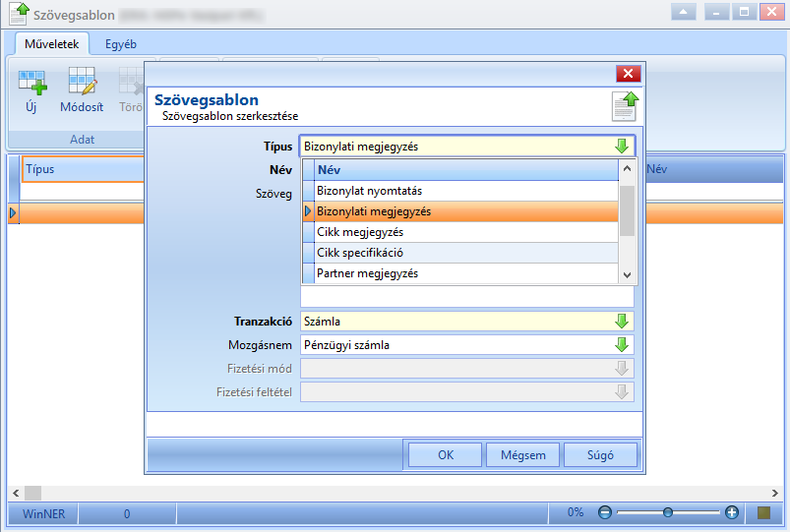The height and width of the screenshot is (532, 790).
Task: Click the dropdown list scroll-down arrow
Action: [x=627, y=275]
